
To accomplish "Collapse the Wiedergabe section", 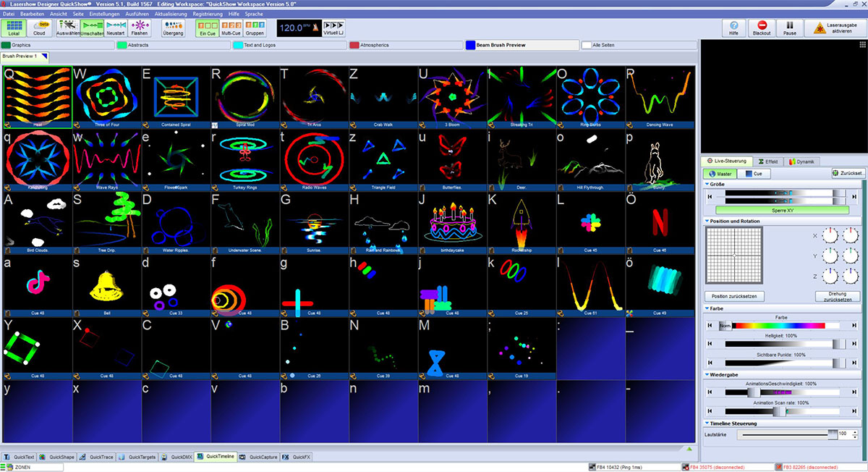I will coord(707,375).
